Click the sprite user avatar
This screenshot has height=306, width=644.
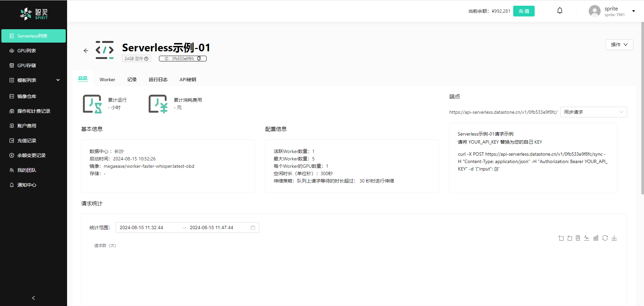click(x=594, y=11)
